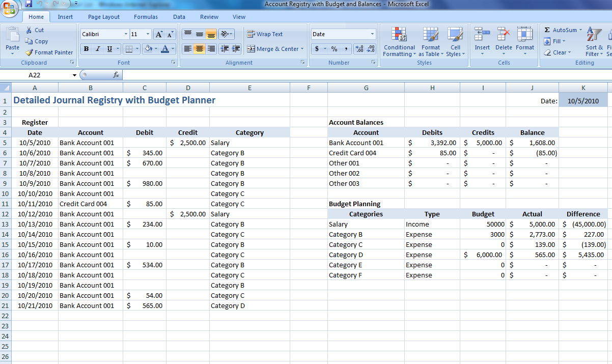Toggle italic formatting
This screenshot has width=612, height=364.
pyautogui.click(x=98, y=49)
